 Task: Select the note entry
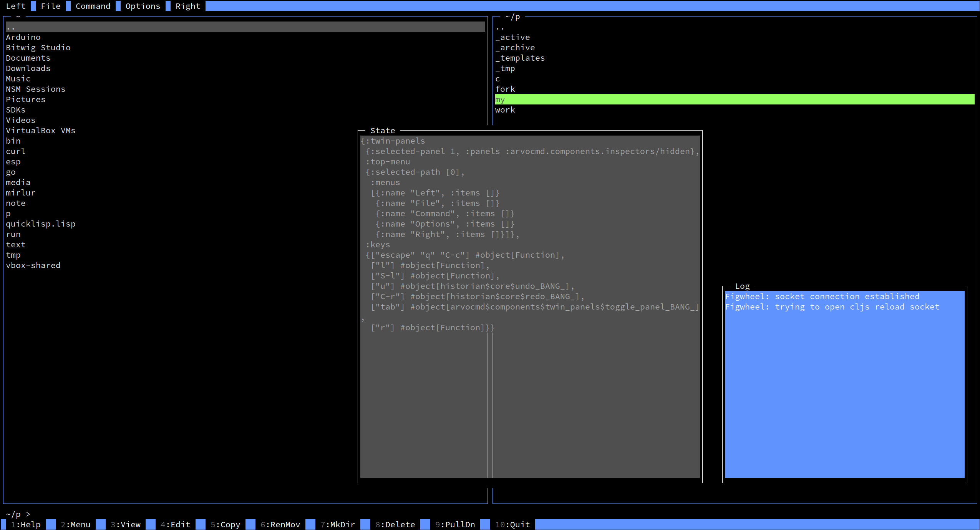[x=16, y=203]
